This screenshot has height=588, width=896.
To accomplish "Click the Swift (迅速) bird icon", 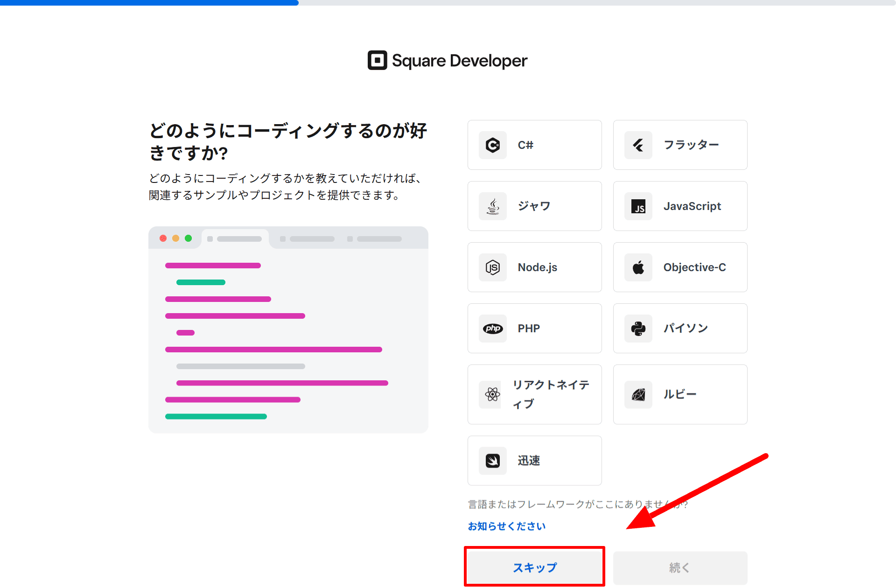I will coord(493,461).
